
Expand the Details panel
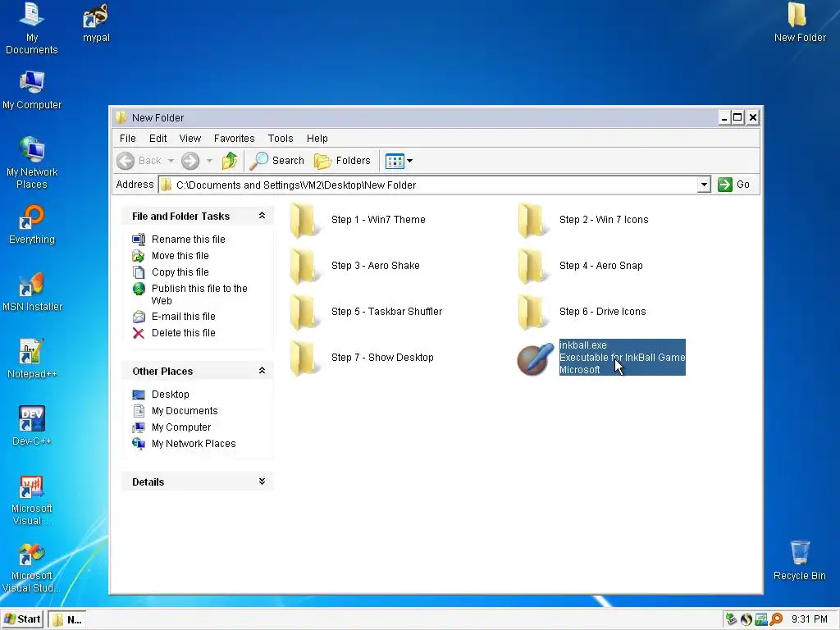pos(262,481)
